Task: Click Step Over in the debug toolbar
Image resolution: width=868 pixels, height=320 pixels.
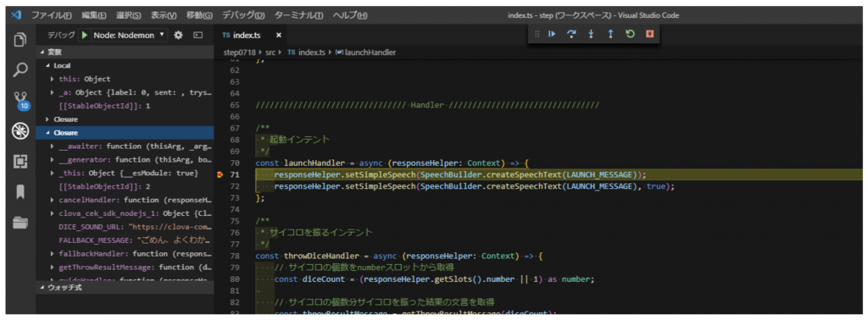Action: click(571, 34)
